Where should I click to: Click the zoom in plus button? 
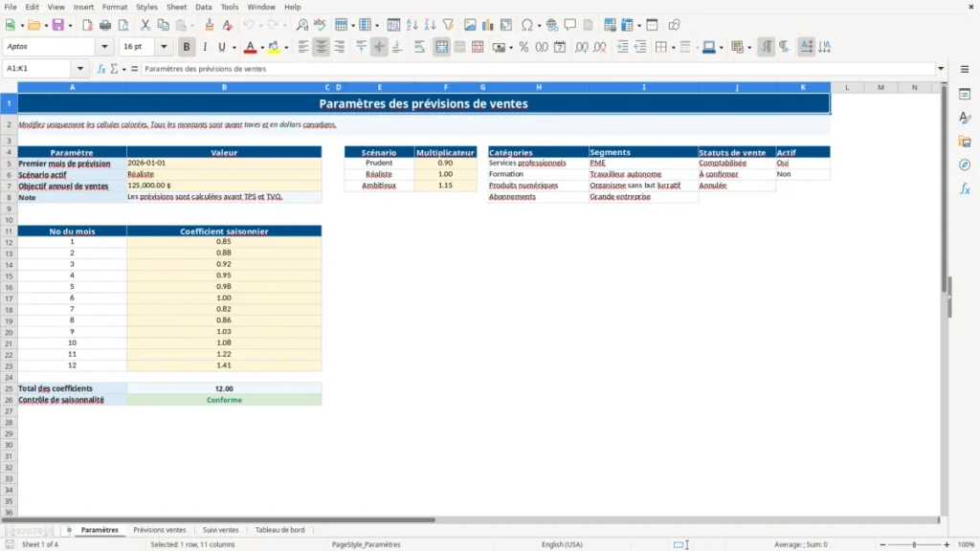947,544
